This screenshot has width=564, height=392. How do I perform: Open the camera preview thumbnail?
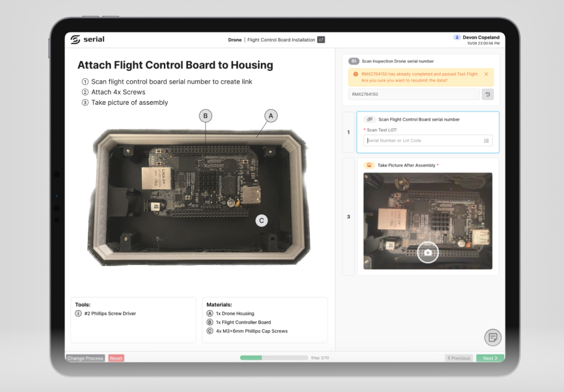tap(428, 221)
